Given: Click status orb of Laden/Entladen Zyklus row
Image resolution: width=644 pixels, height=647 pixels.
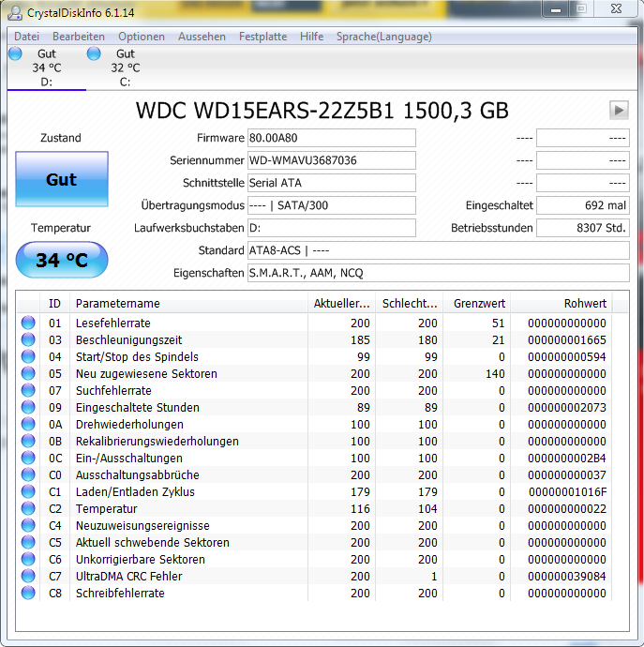Looking at the screenshot, I should 28,492.
